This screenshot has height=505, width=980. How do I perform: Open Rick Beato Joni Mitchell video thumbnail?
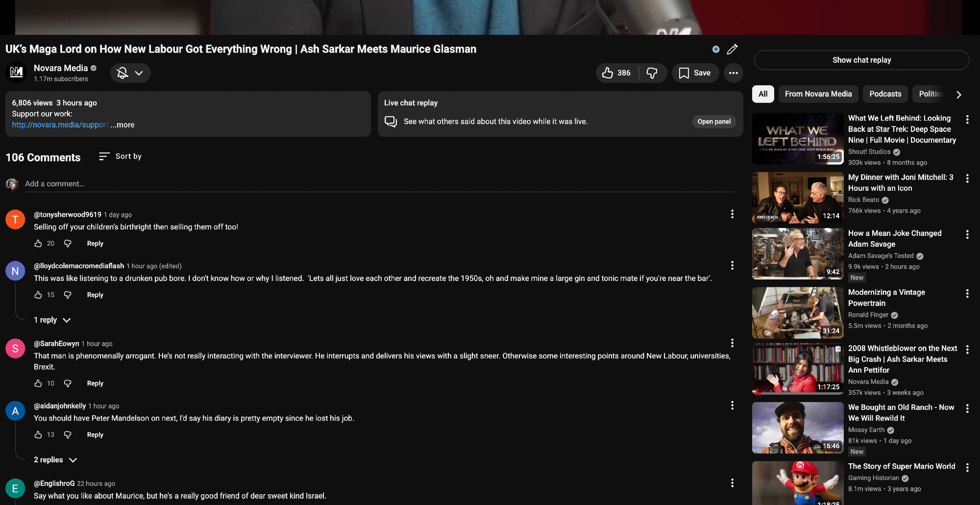pyautogui.click(x=797, y=198)
